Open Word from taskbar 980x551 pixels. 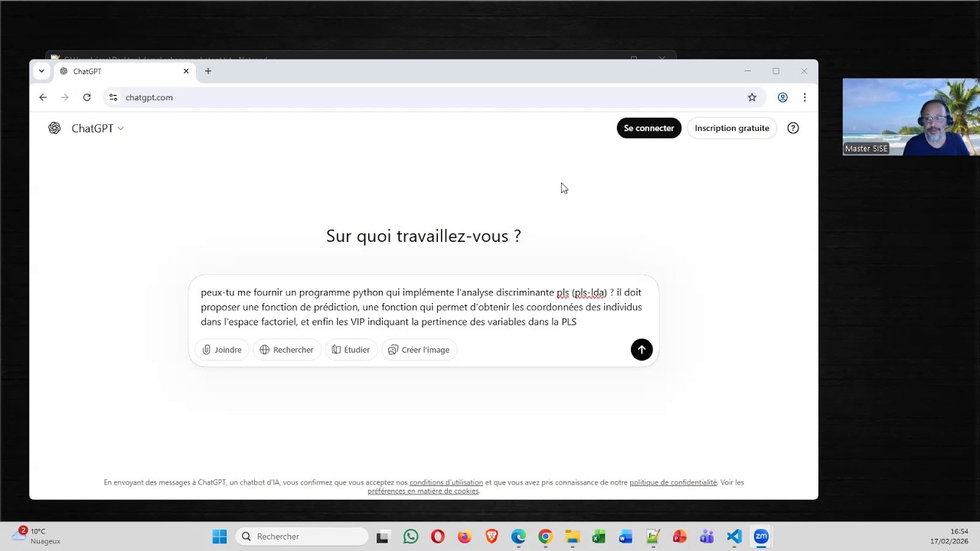coord(626,536)
